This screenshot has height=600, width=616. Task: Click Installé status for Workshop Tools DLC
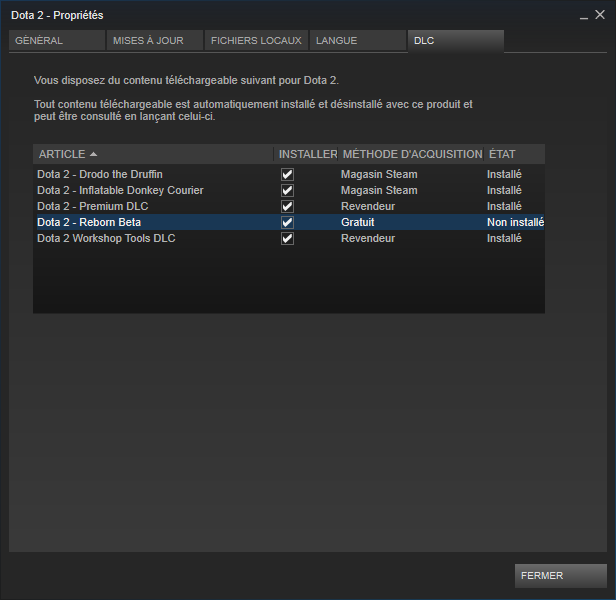click(x=504, y=239)
